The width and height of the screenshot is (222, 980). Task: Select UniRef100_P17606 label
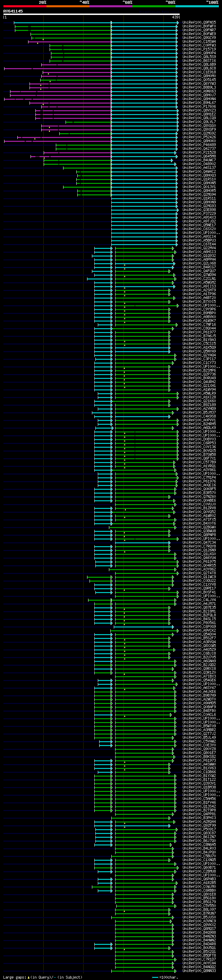point(199,106)
